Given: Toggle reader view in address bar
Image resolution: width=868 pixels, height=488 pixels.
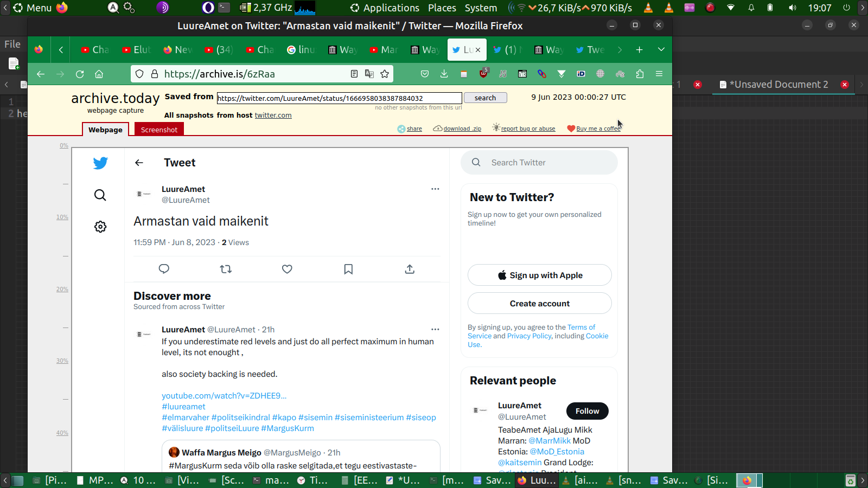Looking at the screenshot, I should point(354,74).
